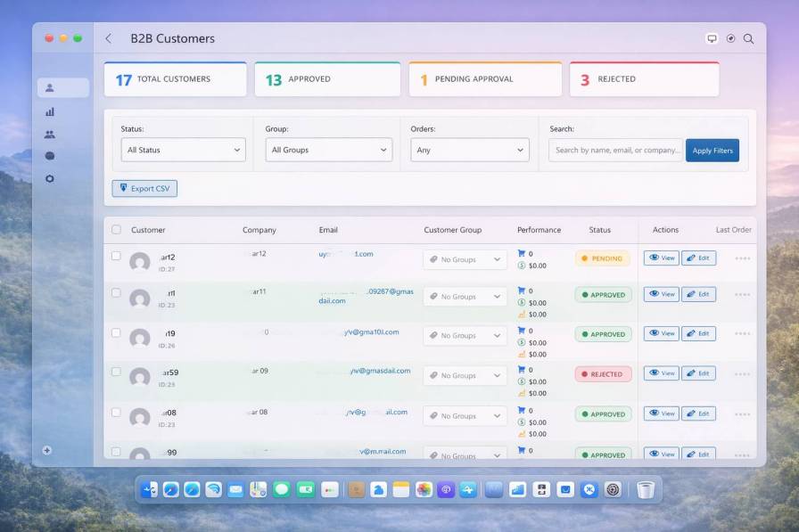
Task: Open the All Groups dropdown
Action: 329,151
